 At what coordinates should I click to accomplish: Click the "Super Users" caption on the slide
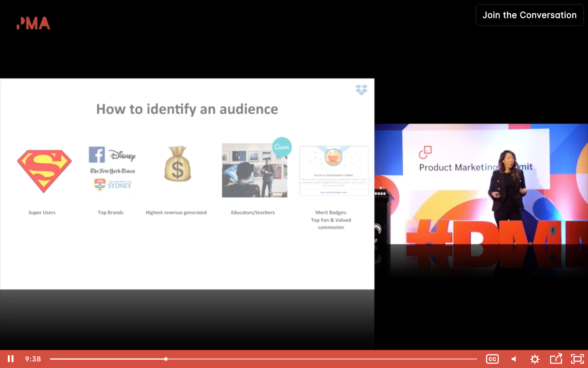pos(42,213)
